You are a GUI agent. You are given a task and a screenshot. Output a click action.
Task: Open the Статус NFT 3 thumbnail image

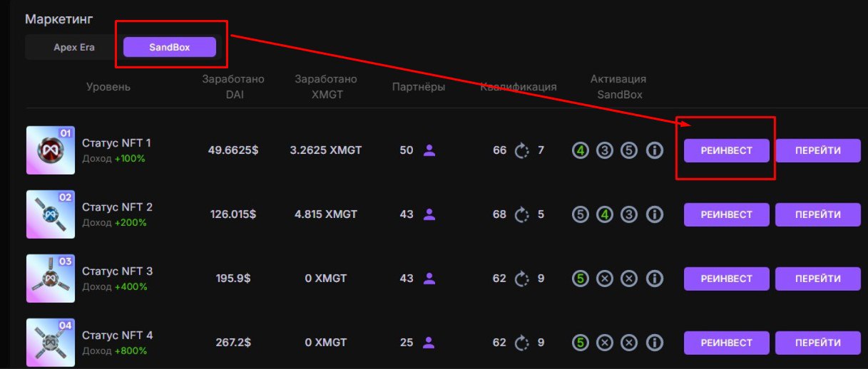tap(50, 279)
